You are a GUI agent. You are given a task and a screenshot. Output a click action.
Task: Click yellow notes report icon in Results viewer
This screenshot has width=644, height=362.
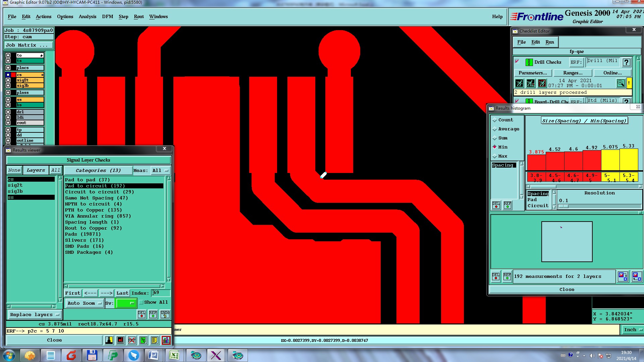coord(154,340)
